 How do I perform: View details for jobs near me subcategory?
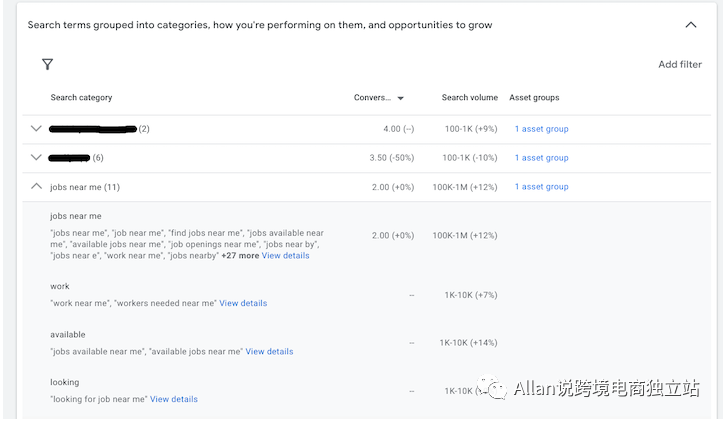point(286,256)
